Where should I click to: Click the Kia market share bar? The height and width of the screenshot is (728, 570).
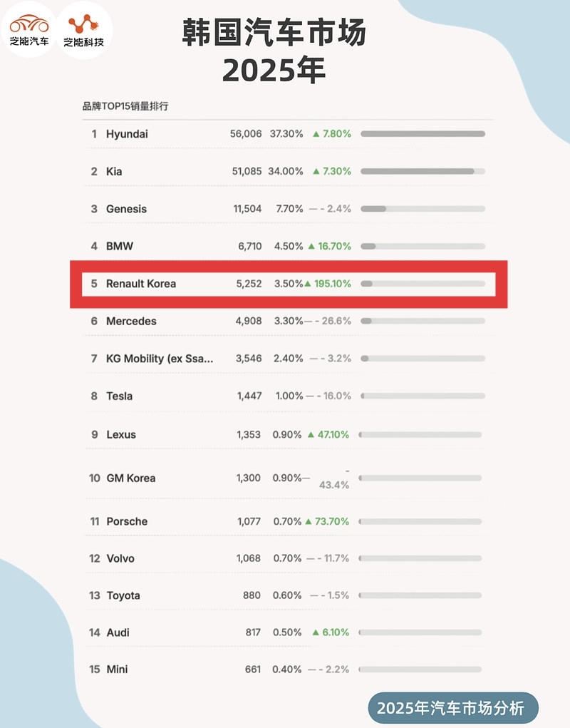coord(423,171)
